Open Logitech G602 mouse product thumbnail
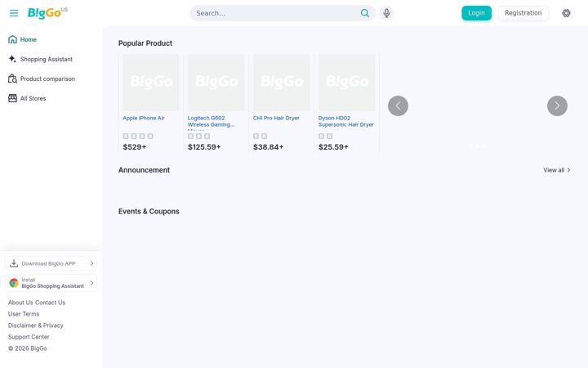 click(x=216, y=83)
